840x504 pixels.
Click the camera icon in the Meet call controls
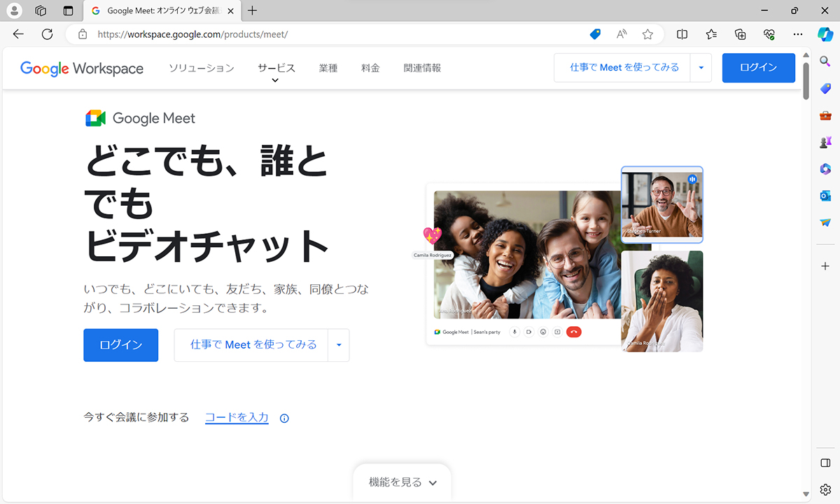coord(529,332)
